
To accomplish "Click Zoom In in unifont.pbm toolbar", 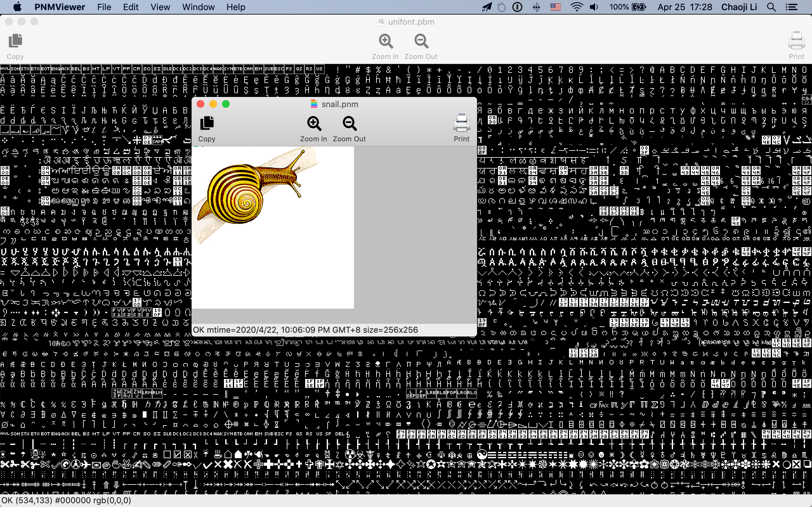I will coord(385,42).
